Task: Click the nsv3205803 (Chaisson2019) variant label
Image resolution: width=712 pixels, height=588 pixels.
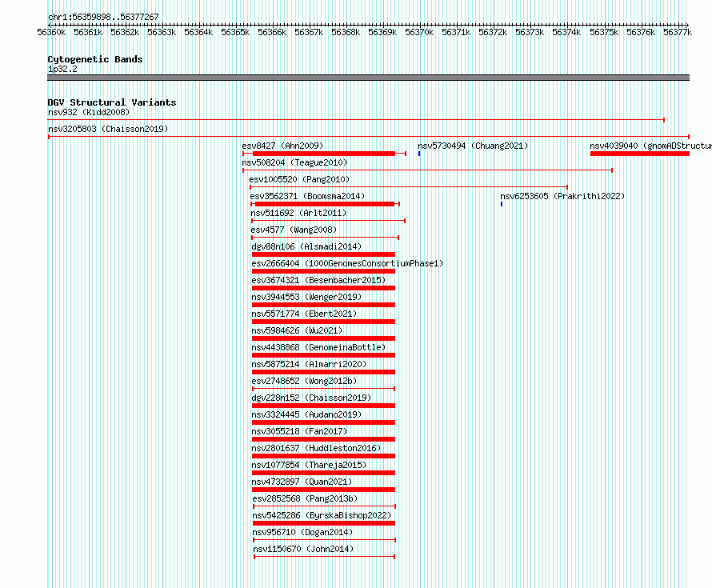Action: pos(108,129)
